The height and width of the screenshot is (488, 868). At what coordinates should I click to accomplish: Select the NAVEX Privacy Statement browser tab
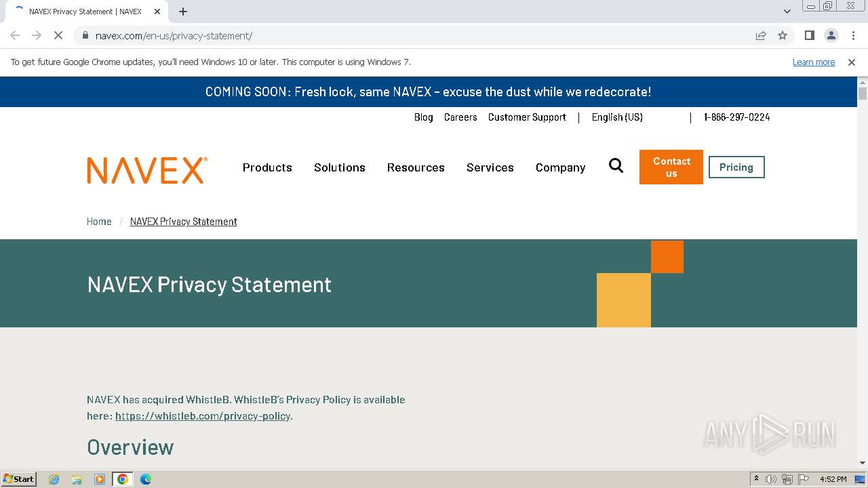click(x=86, y=12)
